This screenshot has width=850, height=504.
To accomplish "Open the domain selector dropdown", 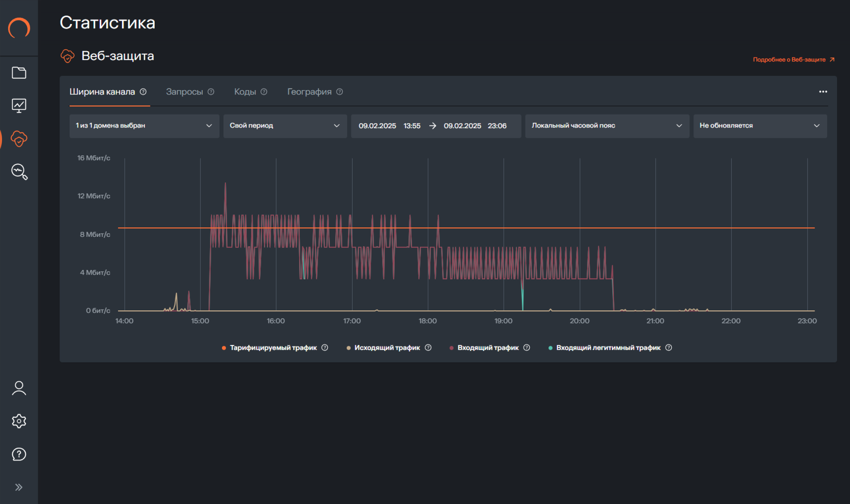I will (x=144, y=126).
